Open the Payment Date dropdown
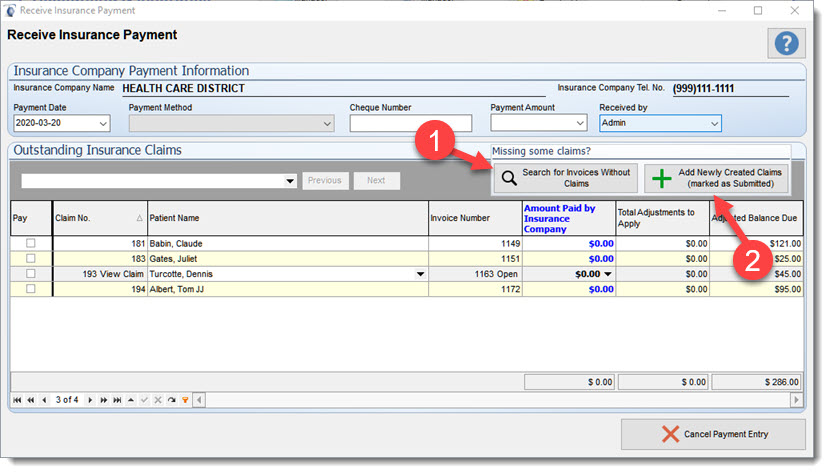 (103, 124)
